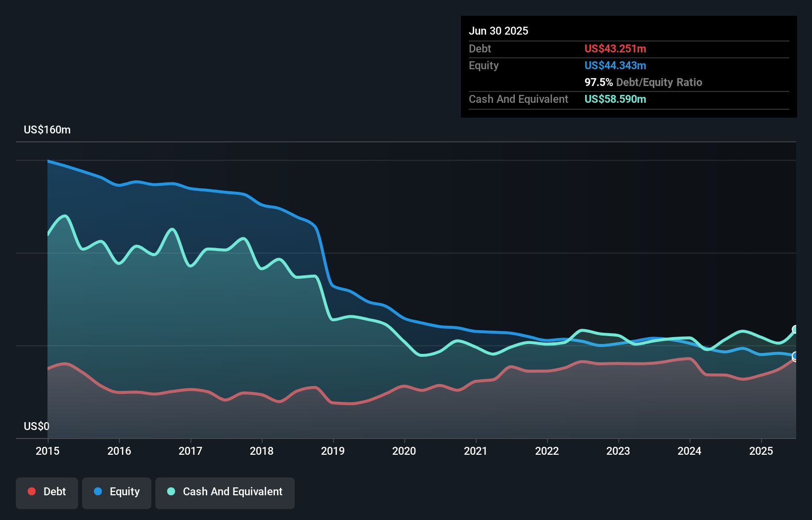Click the Debt value US$43.251m in tooltip
Viewport: 812px width, 520px height.
coord(615,48)
